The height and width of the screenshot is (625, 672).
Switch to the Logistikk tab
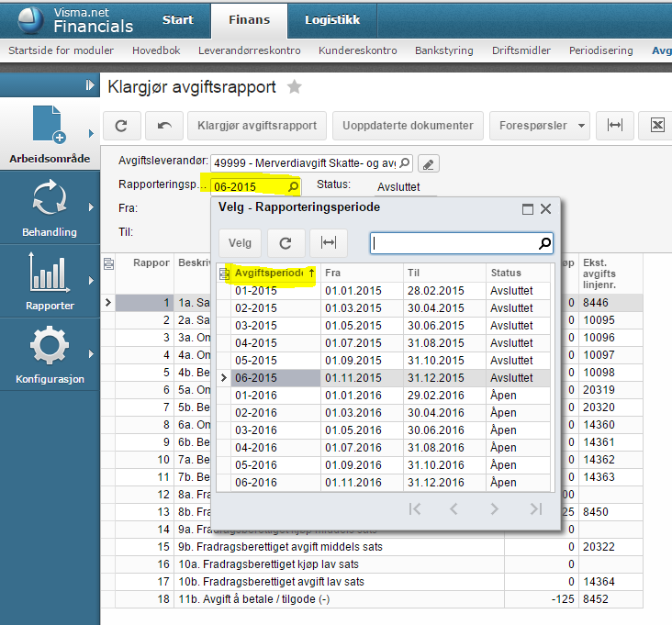point(332,19)
